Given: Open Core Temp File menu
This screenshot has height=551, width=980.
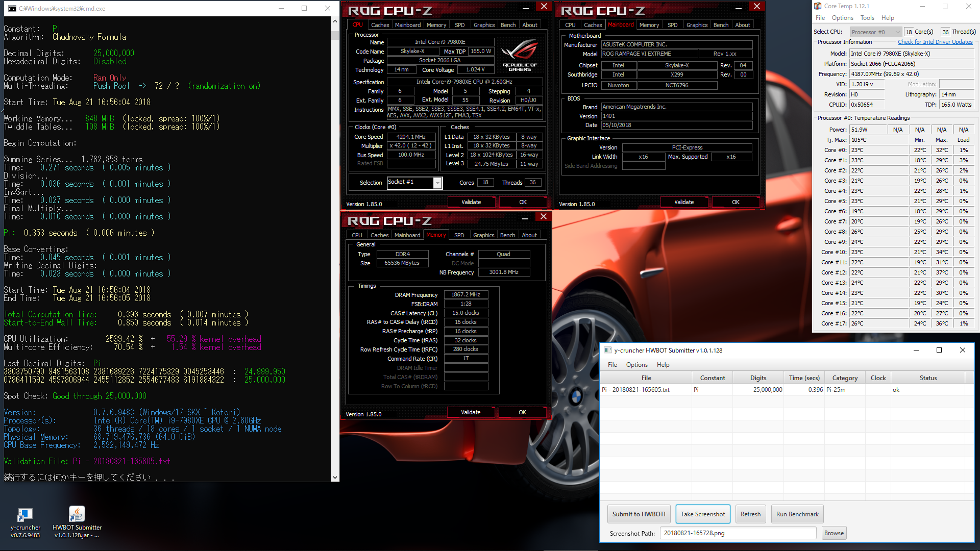Looking at the screenshot, I should pyautogui.click(x=820, y=18).
